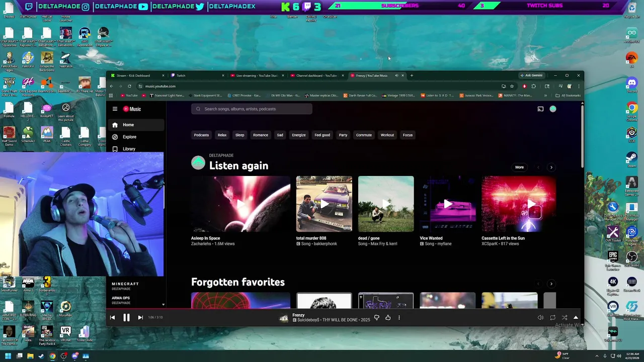Skip to next track
This screenshot has width=644, height=362.
point(140,317)
